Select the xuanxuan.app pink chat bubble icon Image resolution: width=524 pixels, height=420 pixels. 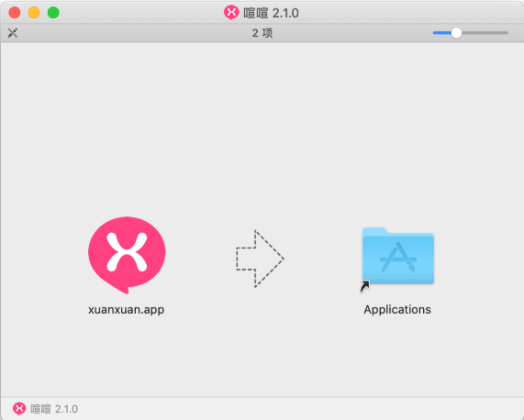click(127, 255)
